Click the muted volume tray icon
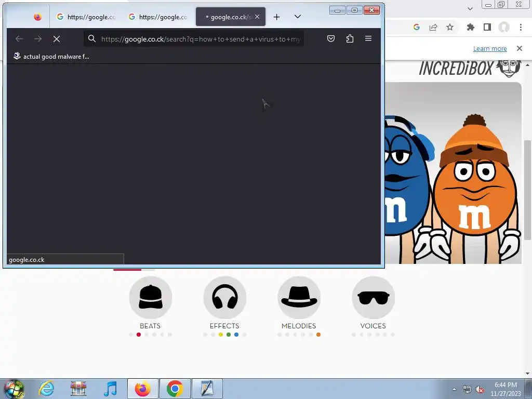 (480, 389)
